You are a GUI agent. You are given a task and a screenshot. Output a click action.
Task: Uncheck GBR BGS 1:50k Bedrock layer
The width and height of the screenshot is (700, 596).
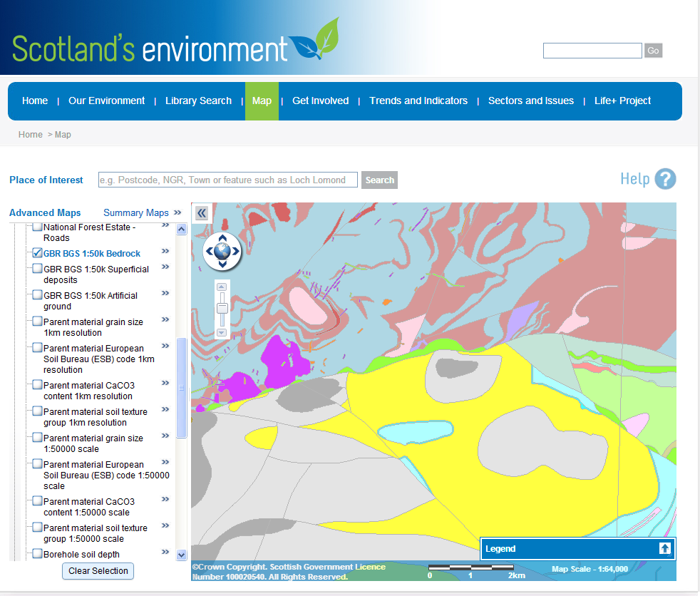coord(37,252)
